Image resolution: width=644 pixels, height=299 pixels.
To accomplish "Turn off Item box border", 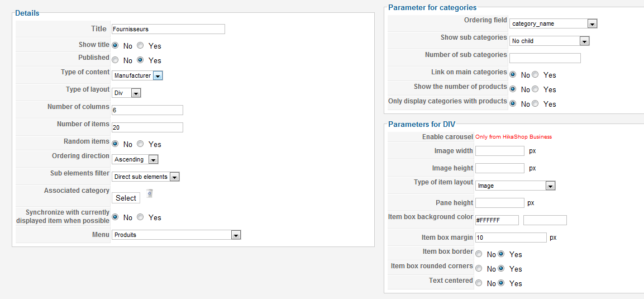I will [479, 254].
